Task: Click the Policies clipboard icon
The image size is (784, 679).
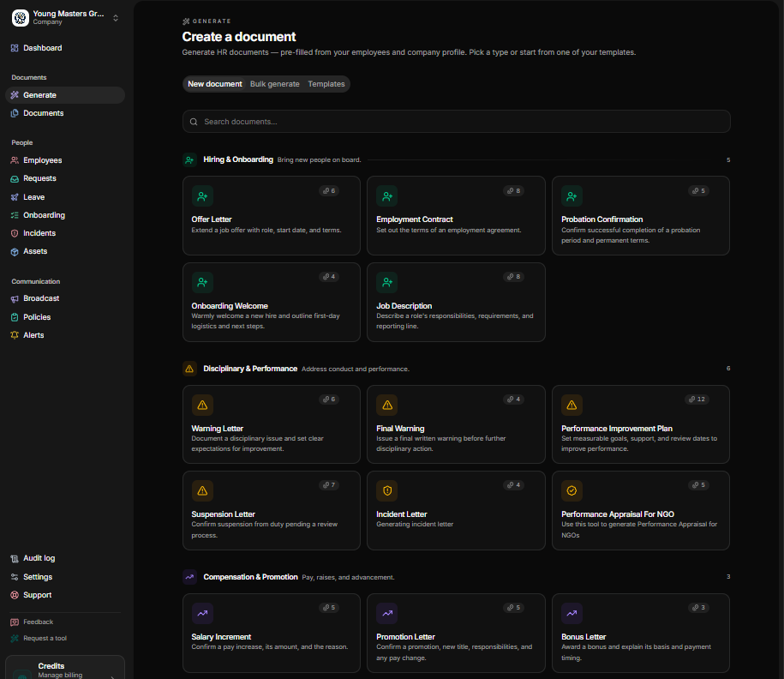Action: click(15, 317)
